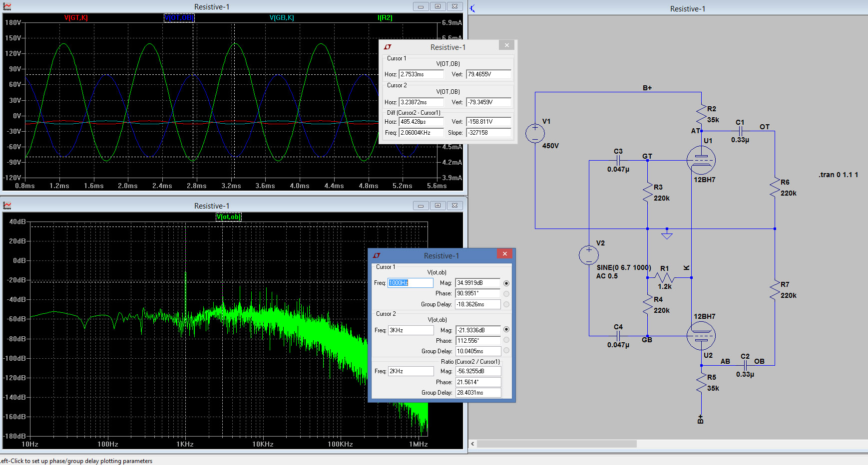Select the ground symbol in the schematic
The height and width of the screenshot is (465, 868).
coord(667,234)
